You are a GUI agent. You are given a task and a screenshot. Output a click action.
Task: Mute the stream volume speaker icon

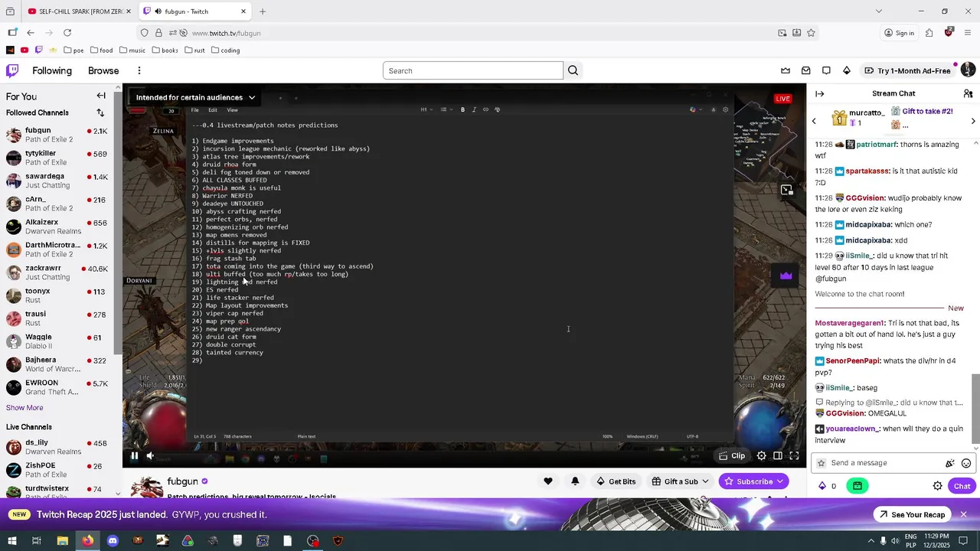pos(150,456)
